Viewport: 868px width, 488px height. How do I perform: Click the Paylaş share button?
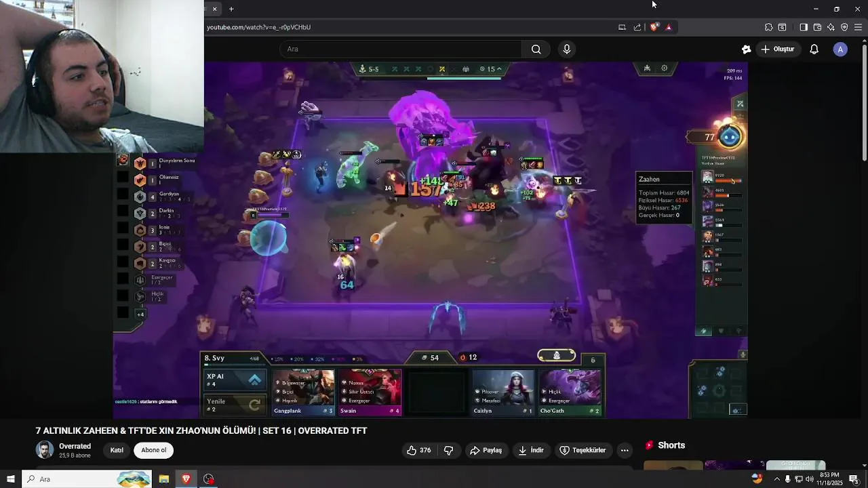tap(486, 450)
